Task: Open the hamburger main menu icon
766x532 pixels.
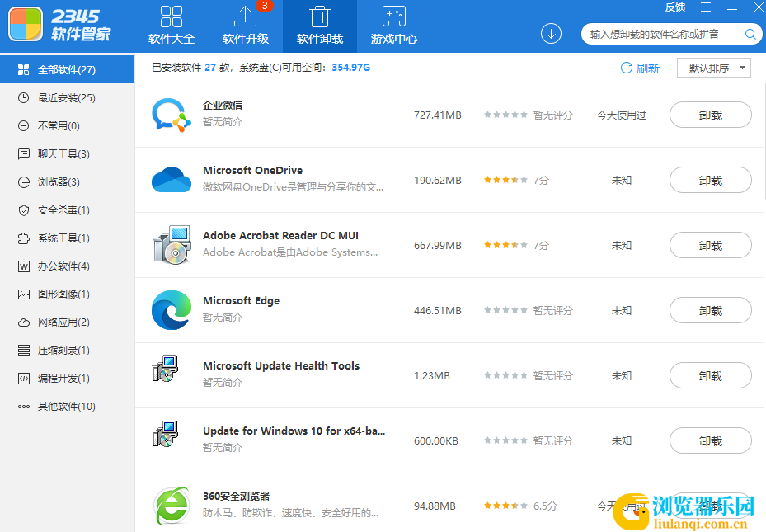Action: coord(706,7)
